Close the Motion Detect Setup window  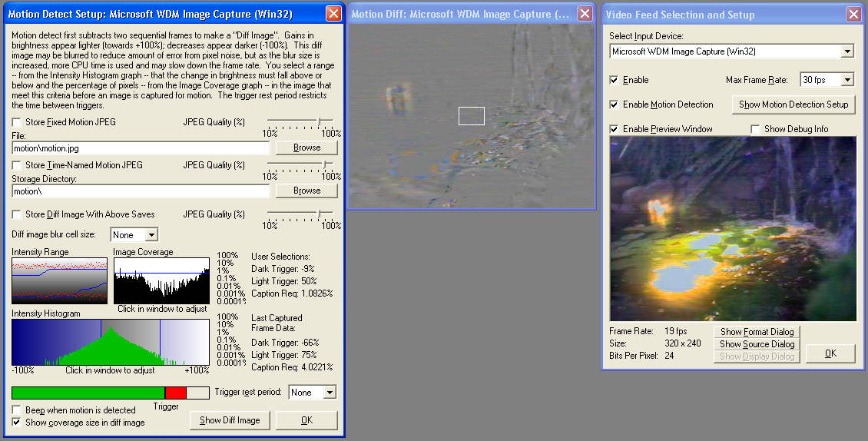point(333,14)
